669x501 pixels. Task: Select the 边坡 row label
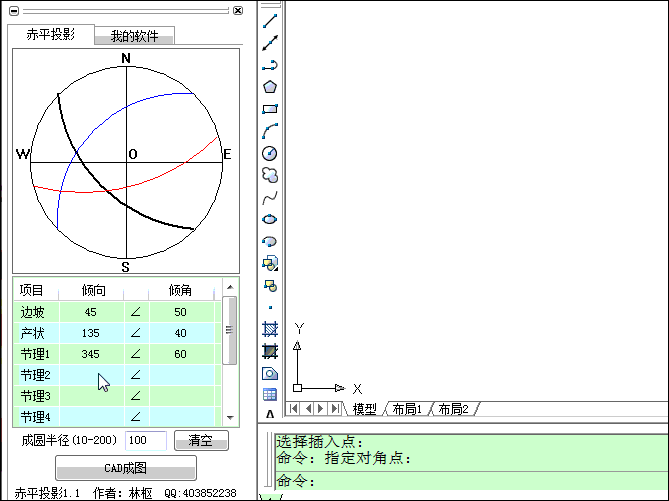[x=32, y=312]
